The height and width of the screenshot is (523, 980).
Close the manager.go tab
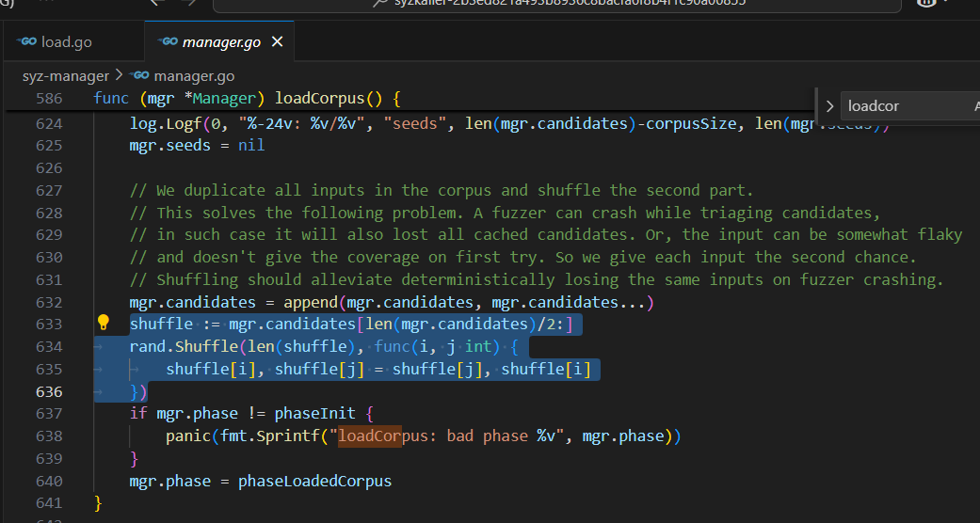(277, 42)
